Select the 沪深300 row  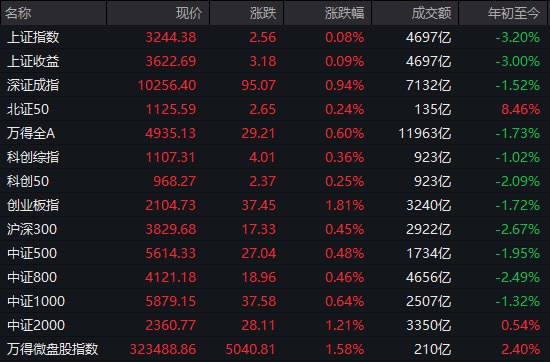point(275,229)
